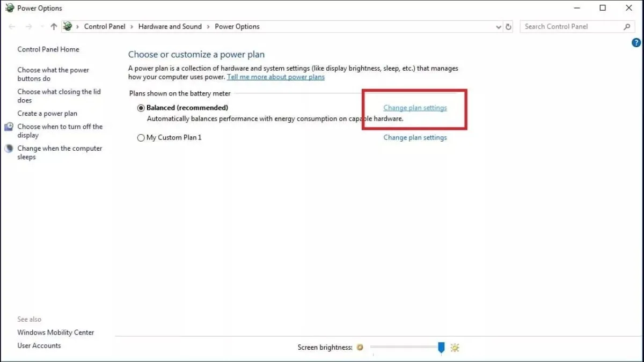Select the Balanced (recommended) power plan
Viewport: 644px width, 362px height.
[141, 108]
